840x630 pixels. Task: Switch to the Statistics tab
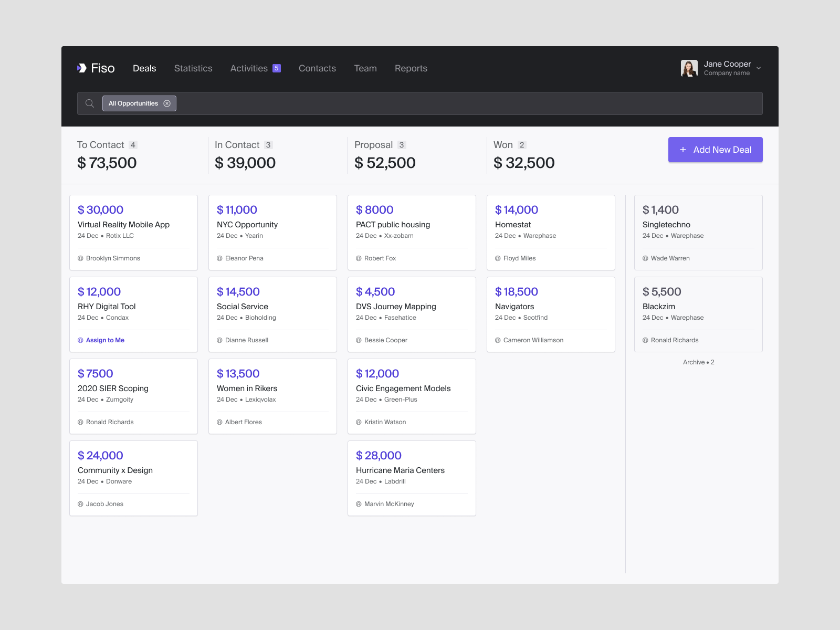click(193, 68)
